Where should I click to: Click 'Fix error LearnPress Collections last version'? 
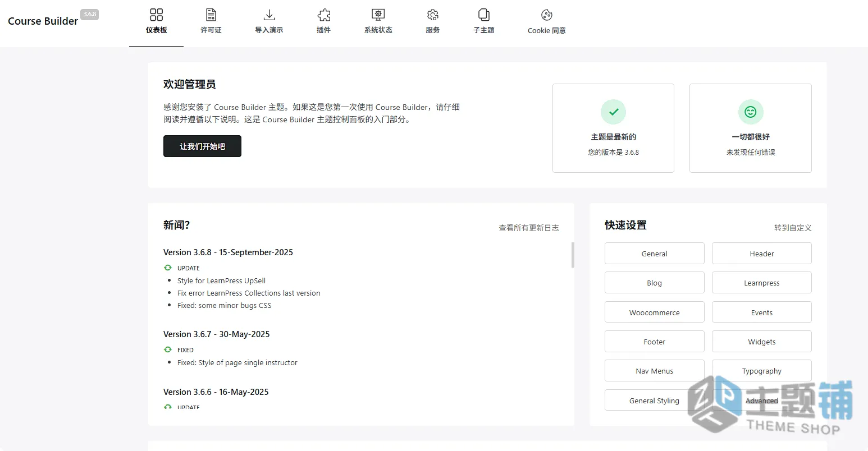pyautogui.click(x=249, y=293)
